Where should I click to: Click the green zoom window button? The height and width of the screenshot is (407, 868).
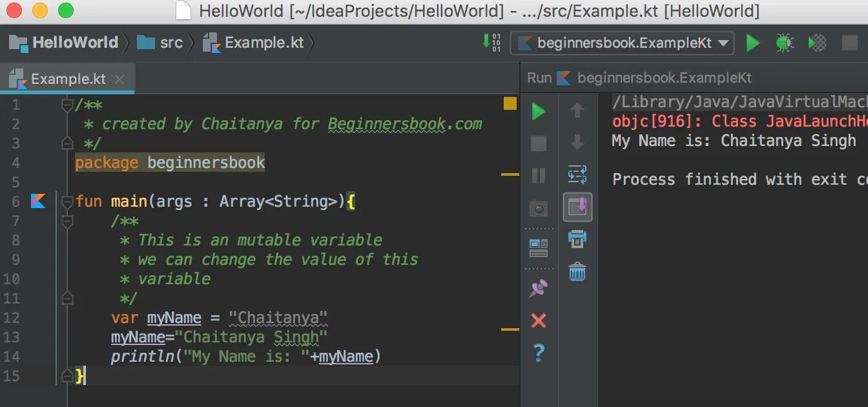[x=66, y=10]
